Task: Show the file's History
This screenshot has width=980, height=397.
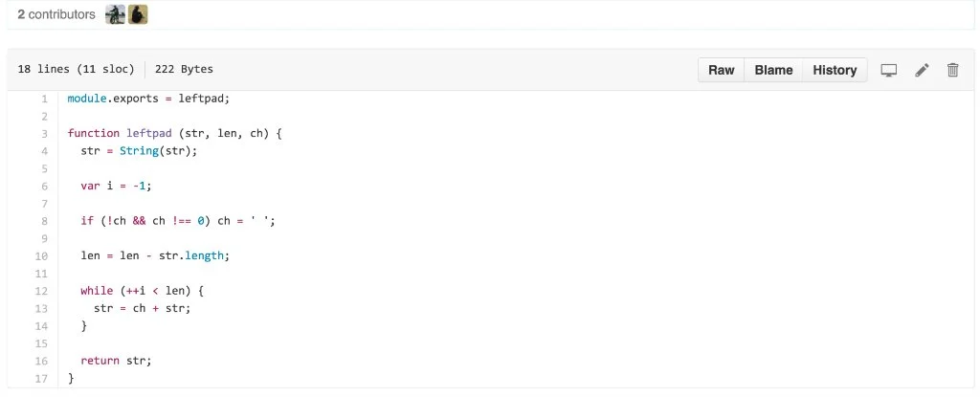Action: tap(835, 70)
